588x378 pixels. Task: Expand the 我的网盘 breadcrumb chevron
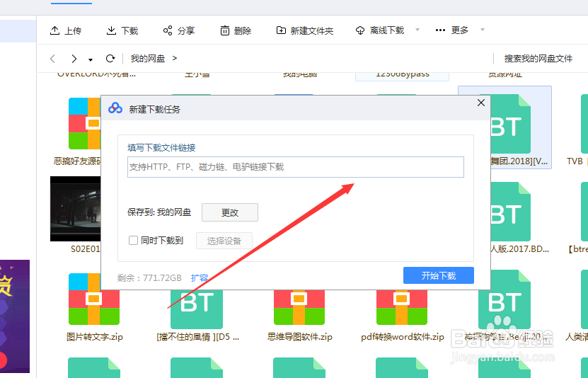pyautogui.click(x=175, y=58)
